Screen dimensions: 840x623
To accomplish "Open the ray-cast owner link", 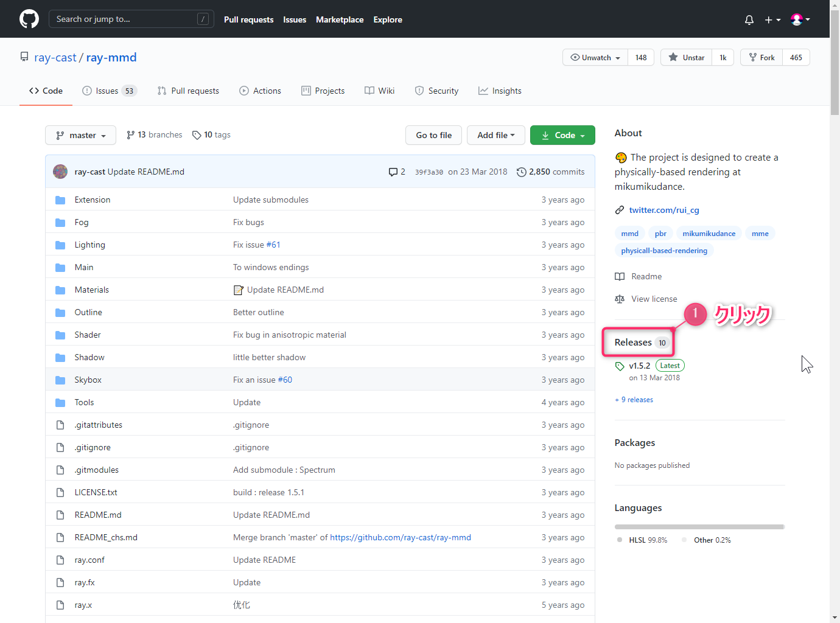I will [x=55, y=57].
